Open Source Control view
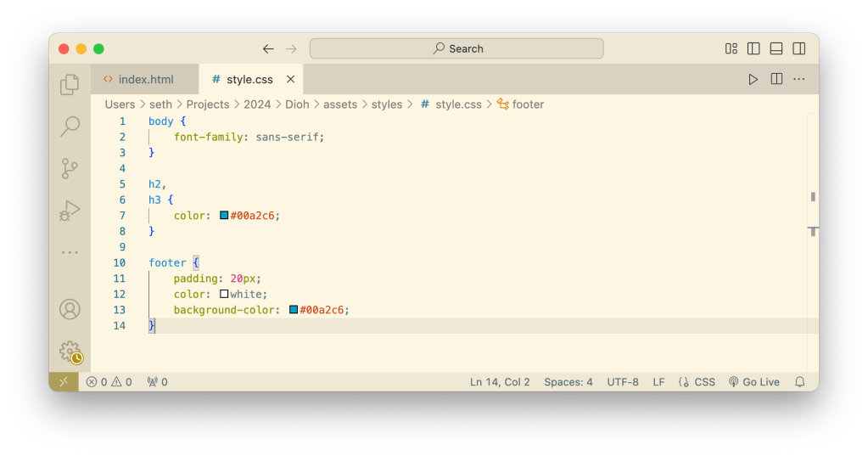This screenshot has width=868, height=456. coord(70,169)
